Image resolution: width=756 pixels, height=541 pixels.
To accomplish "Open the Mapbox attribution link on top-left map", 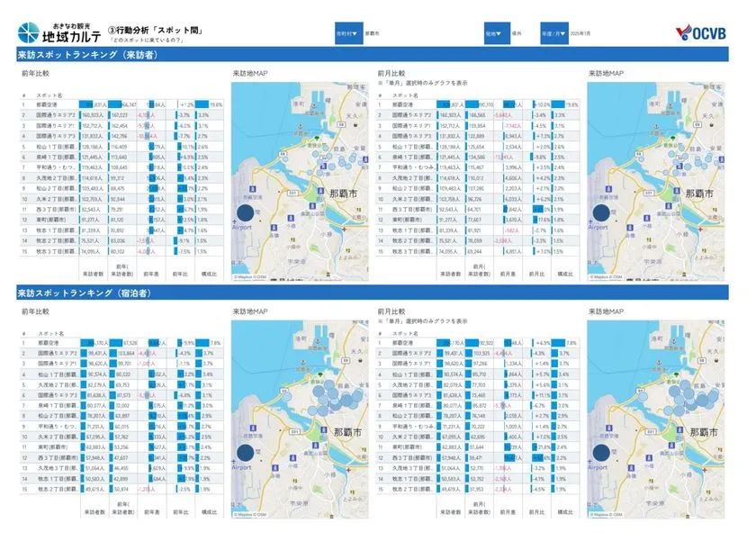I will [250, 277].
